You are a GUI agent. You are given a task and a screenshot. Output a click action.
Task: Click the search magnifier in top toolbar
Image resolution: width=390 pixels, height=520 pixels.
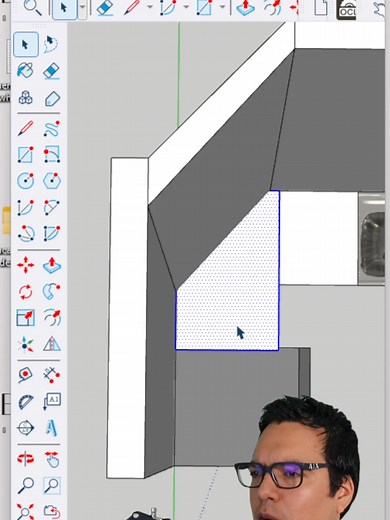(x=33, y=7)
